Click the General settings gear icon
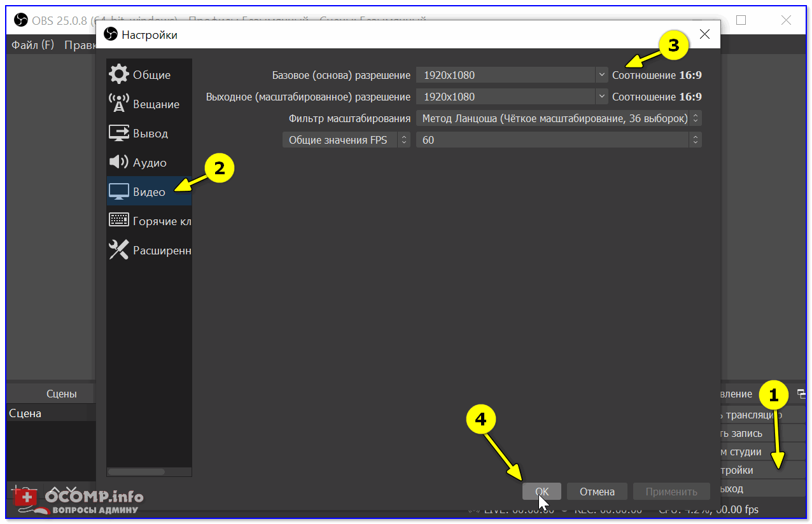Image resolution: width=812 pixels, height=524 pixels. click(x=118, y=74)
